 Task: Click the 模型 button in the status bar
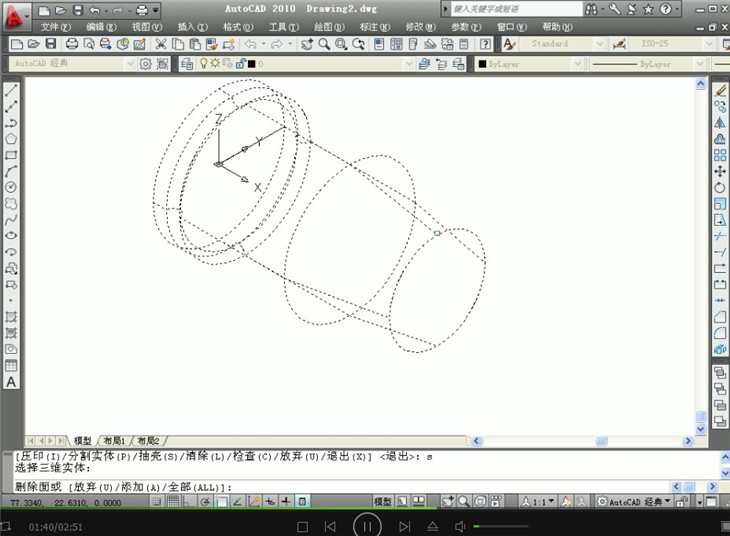click(382, 502)
